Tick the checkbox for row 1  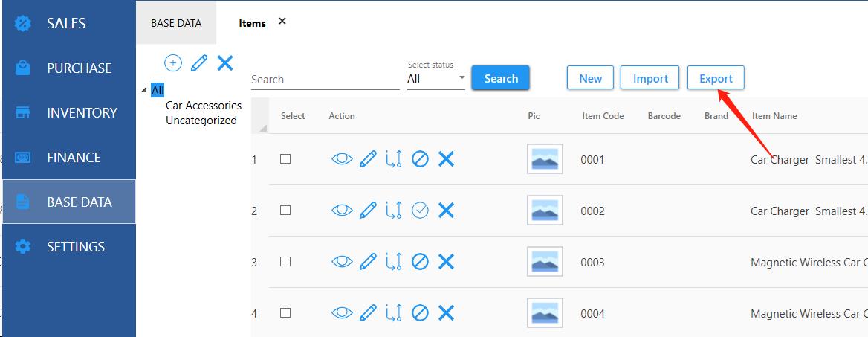point(285,159)
